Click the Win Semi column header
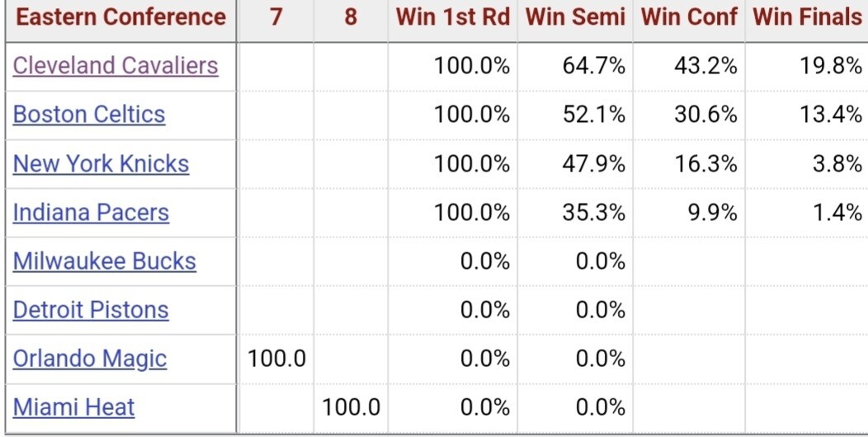This screenshot has width=868, height=437. [x=575, y=17]
